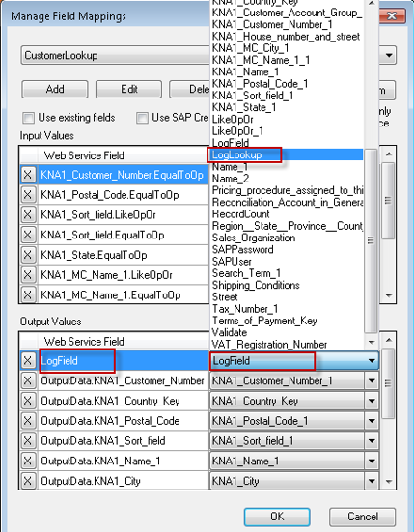This screenshot has width=414, height=532.
Task: Click the X icon next to LogField output
Action: tap(28, 361)
